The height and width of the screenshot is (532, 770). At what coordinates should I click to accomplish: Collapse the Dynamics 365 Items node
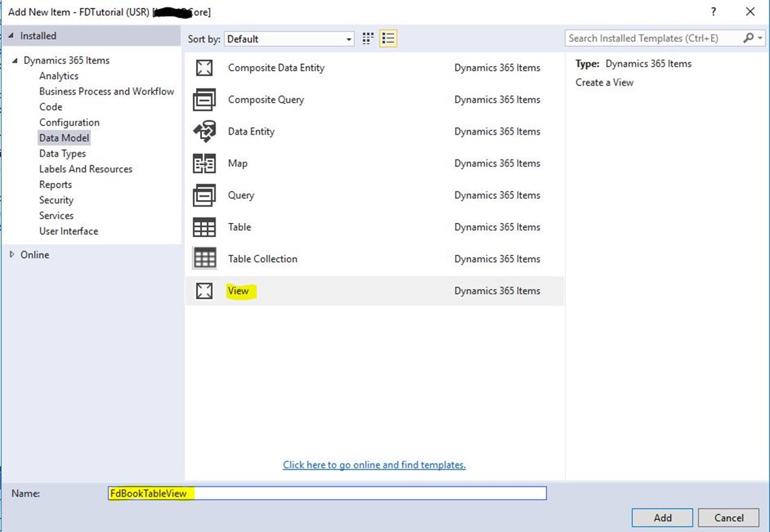15,60
